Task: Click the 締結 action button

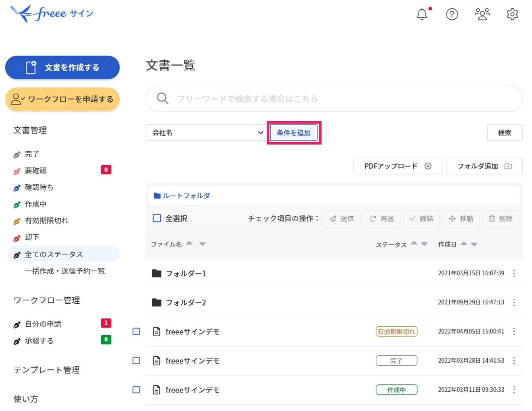Action: point(421,219)
